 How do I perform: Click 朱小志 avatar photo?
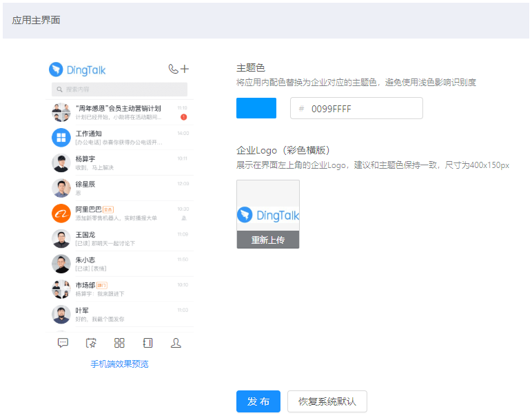point(61,264)
